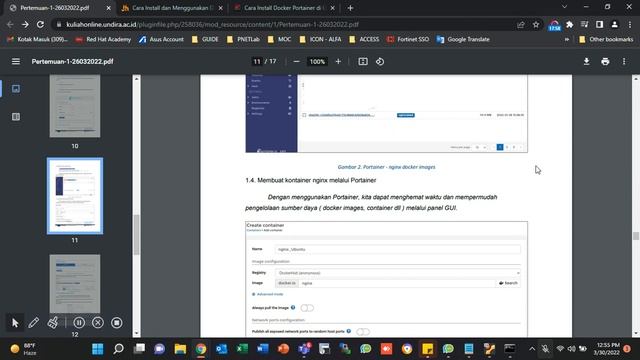Image resolution: width=640 pixels, height=360 pixels.
Task: Open PNETLab bookmarks folder
Action: 244,40
